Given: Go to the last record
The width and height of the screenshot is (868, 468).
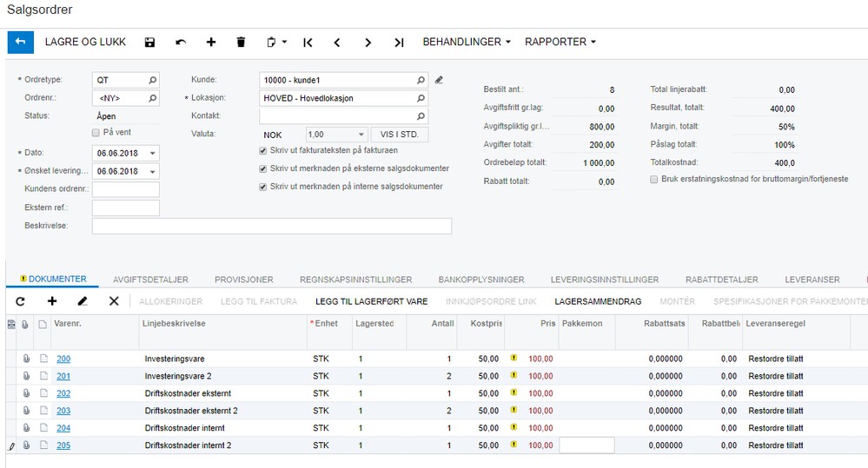Looking at the screenshot, I should [399, 42].
